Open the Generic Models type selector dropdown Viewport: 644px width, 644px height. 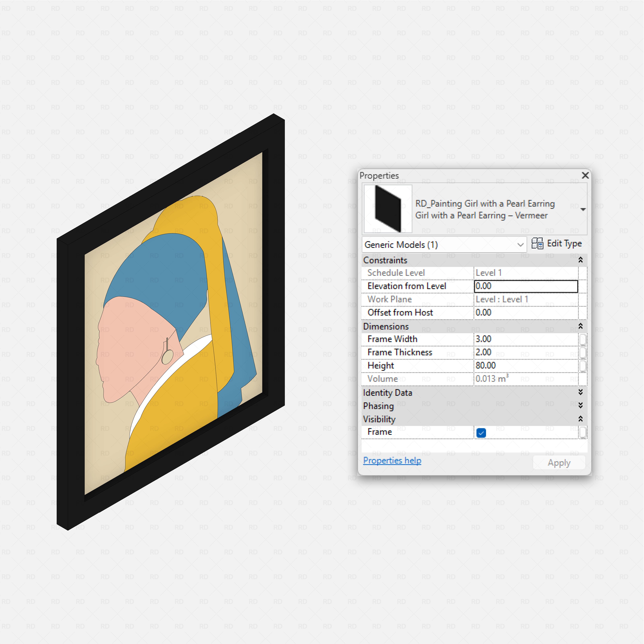pyautogui.click(x=521, y=244)
